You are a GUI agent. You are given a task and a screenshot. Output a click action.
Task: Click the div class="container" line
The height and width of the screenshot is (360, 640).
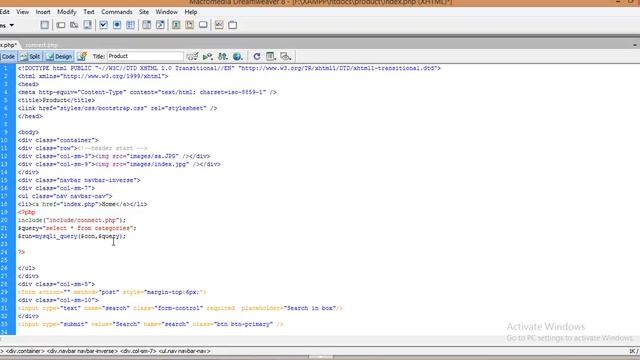58,140
